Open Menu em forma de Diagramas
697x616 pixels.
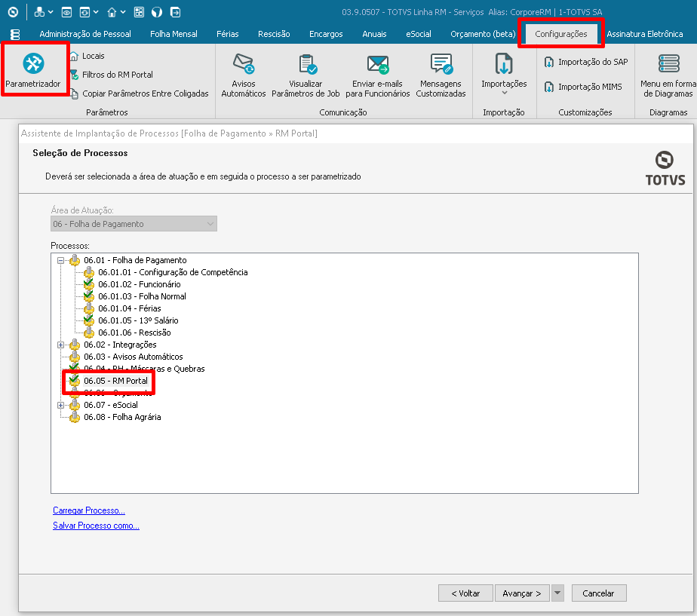668,75
